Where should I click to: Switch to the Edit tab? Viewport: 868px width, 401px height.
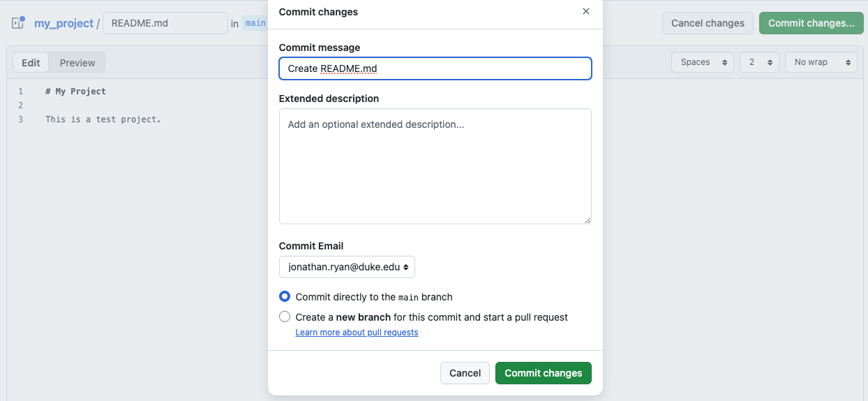click(31, 63)
